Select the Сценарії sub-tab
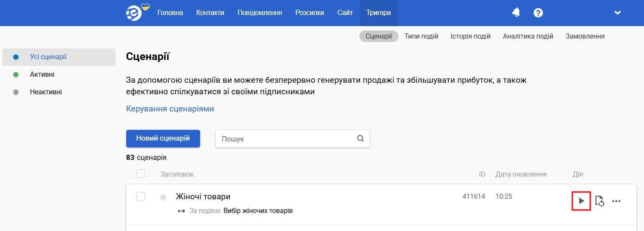Image resolution: width=644 pixels, height=231 pixels. (379, 36)
